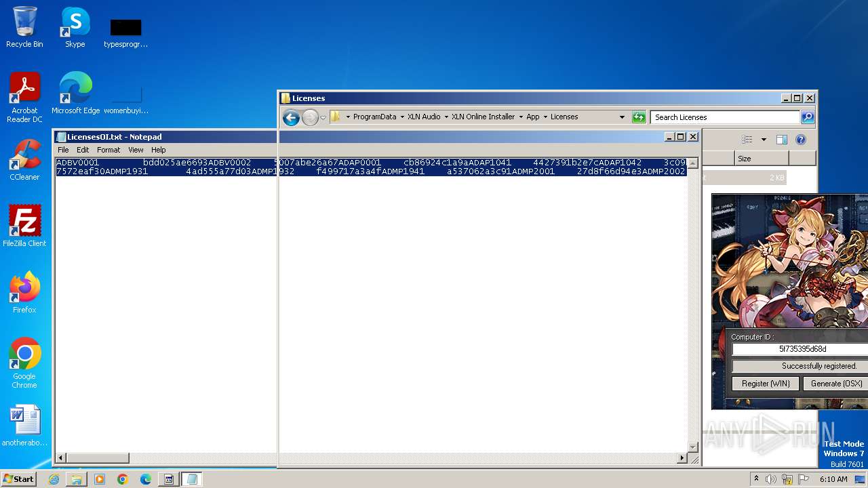This screenshot has width=868, height=488.
Task: Click Notepad horizontal scrollbar thumb
Action: [98, 458]
